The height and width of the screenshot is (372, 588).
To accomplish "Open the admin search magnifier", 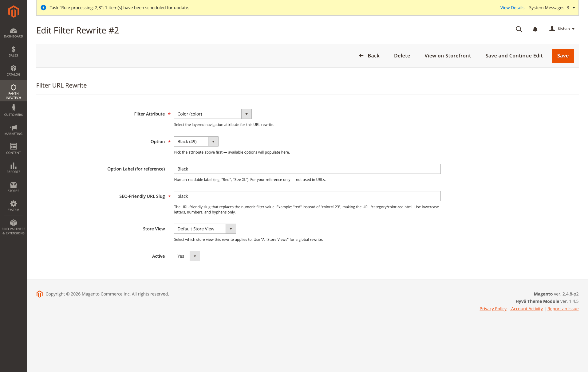I will (519, 29).
